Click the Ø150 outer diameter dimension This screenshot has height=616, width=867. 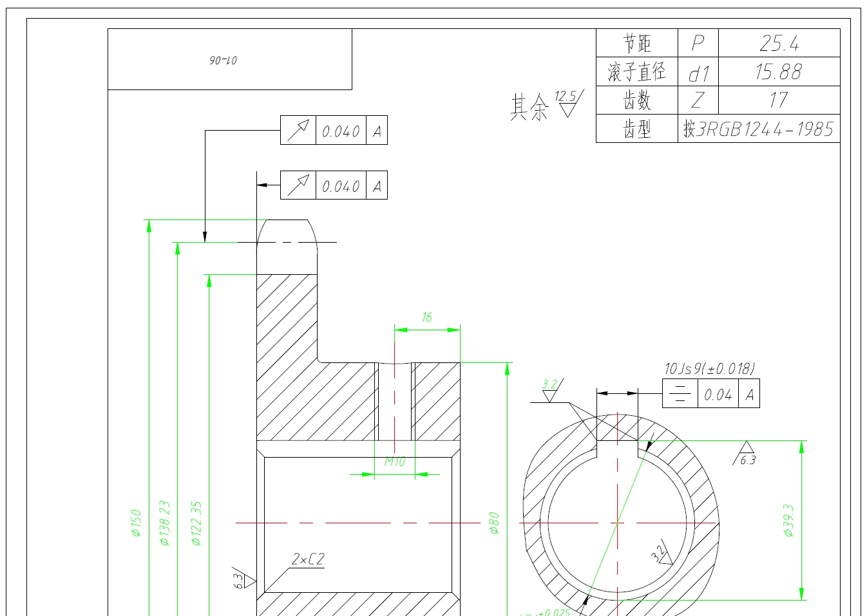(x=136, y=523)
